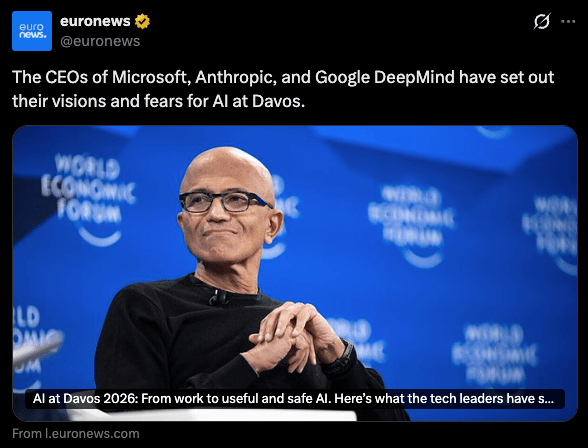
Task: Click 'Google DeepMind' in the post text
Action: tap(385, 77)
